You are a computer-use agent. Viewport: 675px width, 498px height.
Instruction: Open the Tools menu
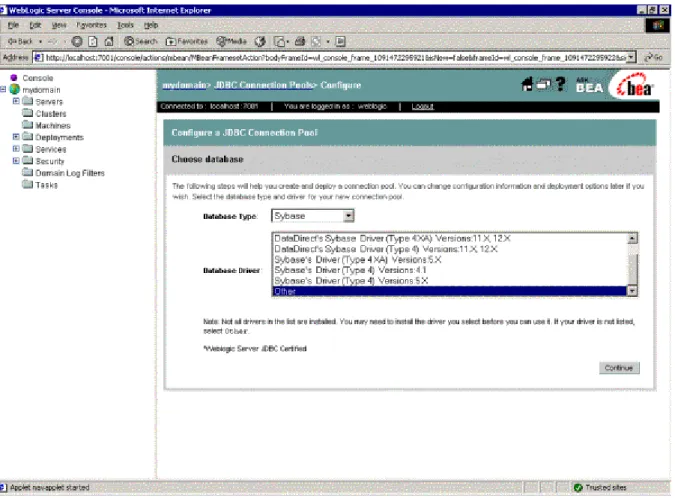125,25
